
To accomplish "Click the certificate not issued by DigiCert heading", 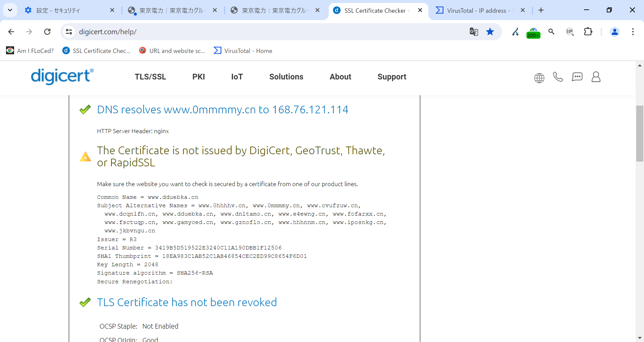I will tap(241, 157).
